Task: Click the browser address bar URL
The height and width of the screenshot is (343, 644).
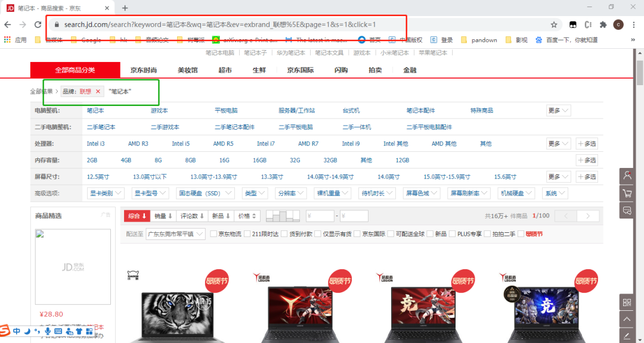Action: click(x=219, y=24)
